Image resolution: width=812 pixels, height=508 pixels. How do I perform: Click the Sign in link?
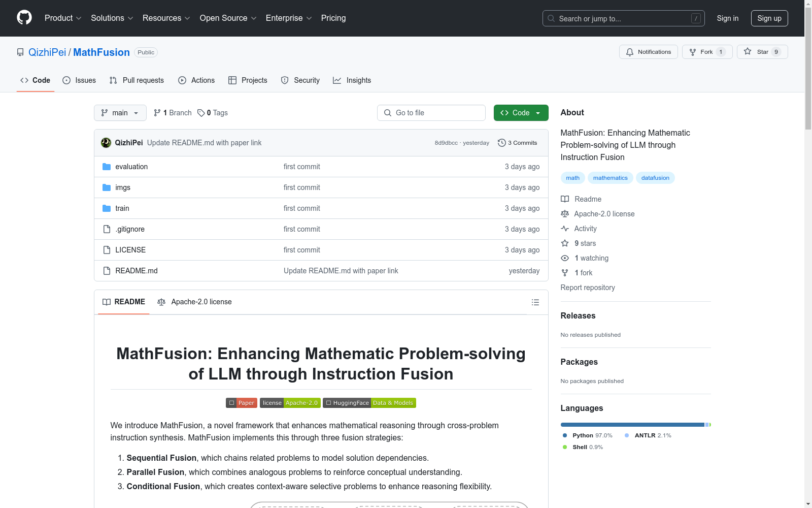click(728, 18)
